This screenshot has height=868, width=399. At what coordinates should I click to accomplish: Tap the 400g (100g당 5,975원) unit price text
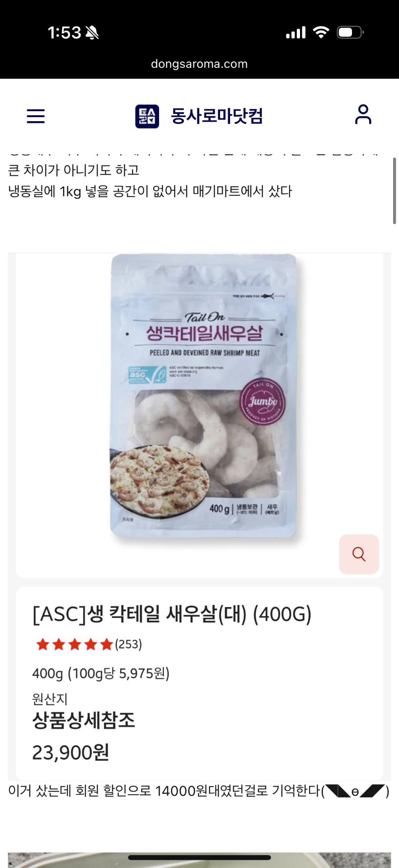[101, 674]
